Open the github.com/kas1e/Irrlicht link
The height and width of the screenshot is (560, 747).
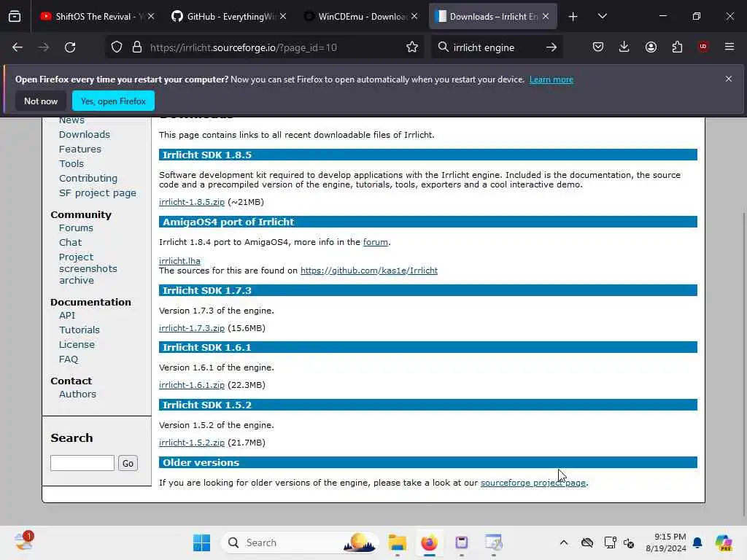pos(368,271)
